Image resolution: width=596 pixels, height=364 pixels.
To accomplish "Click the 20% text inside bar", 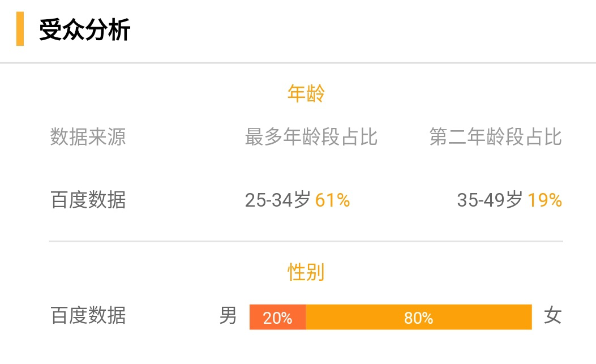I will coord(277,318).
